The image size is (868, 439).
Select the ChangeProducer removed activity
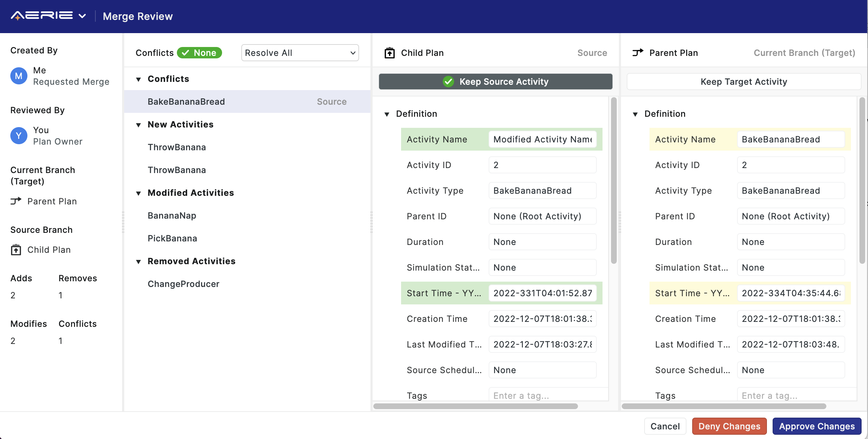click(x=183, y=284)
